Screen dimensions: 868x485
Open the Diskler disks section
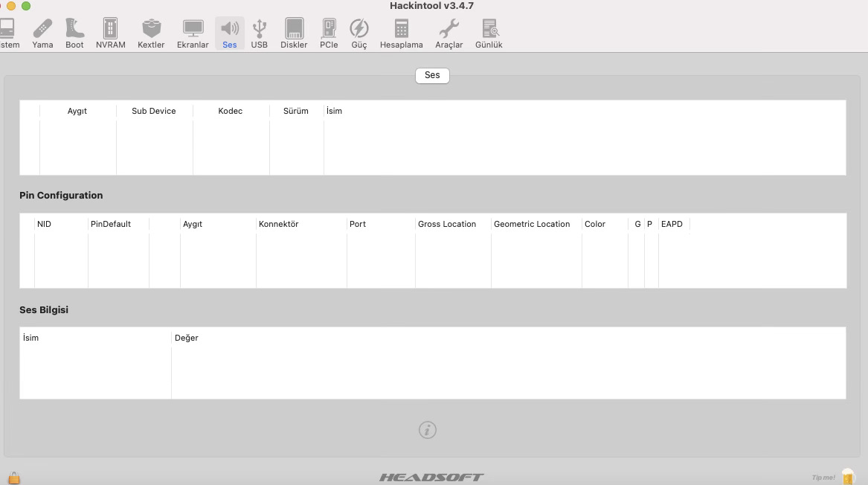294,33
